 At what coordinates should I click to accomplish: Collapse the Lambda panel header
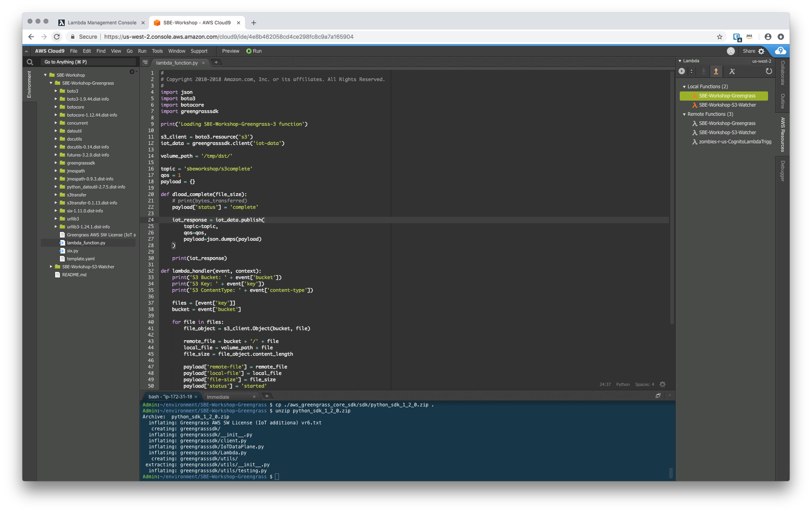point(680,61)
